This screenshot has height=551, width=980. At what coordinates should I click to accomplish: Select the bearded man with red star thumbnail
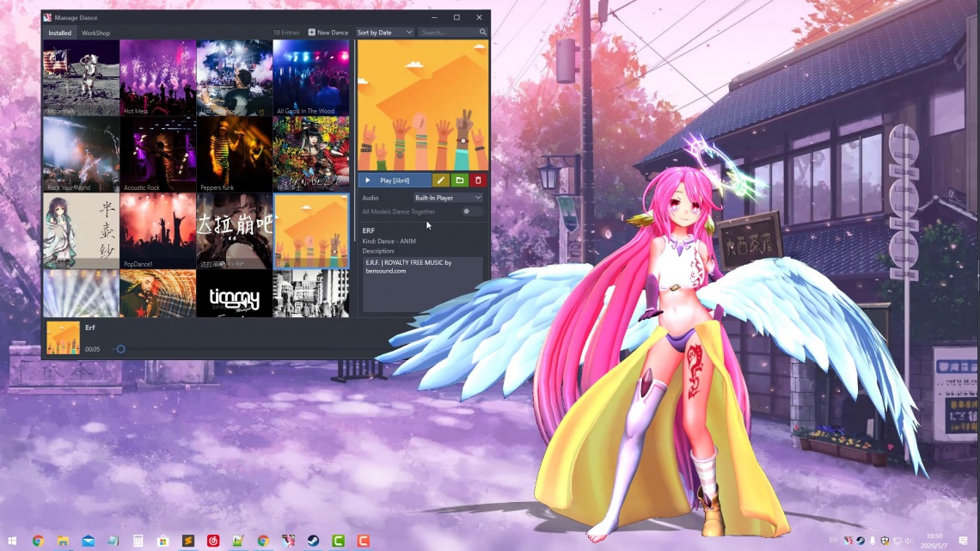click(x=157, y=294)
